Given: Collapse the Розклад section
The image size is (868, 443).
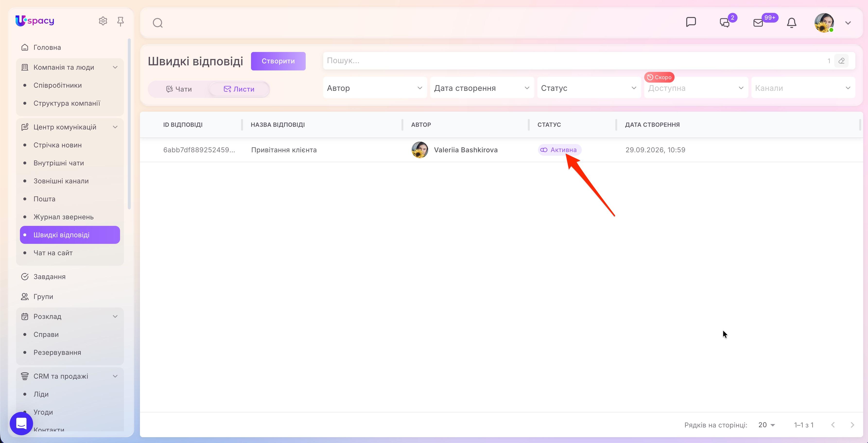Looking at the screenshot, I should point(115,316).
